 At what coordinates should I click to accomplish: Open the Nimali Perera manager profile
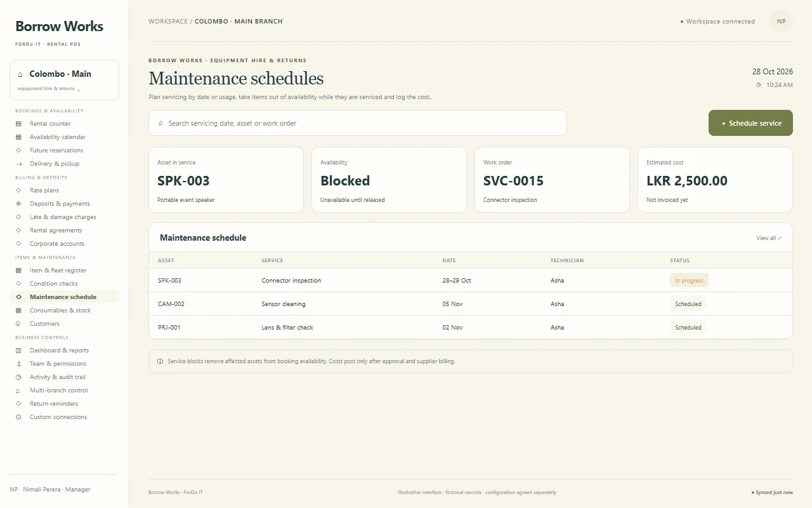[50, 490]
